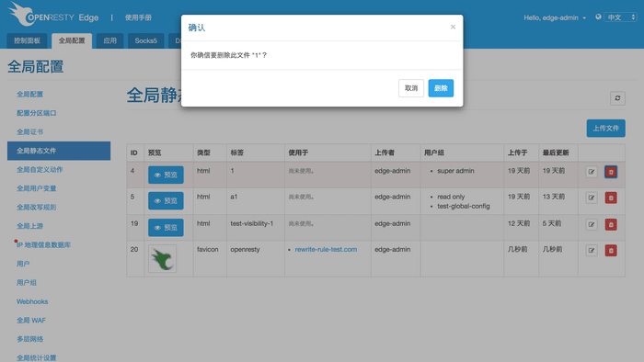Viewport: 644px width, 362px height.
Task: Switch to the 控制面板 tab
Action: click(27, 40)
